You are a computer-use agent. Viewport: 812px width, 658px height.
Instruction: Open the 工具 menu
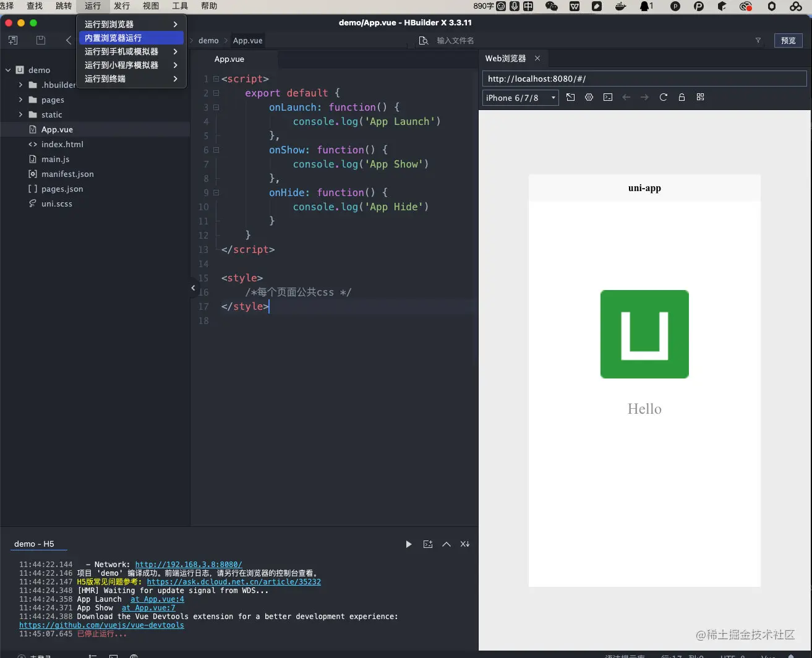click(180, 6)
